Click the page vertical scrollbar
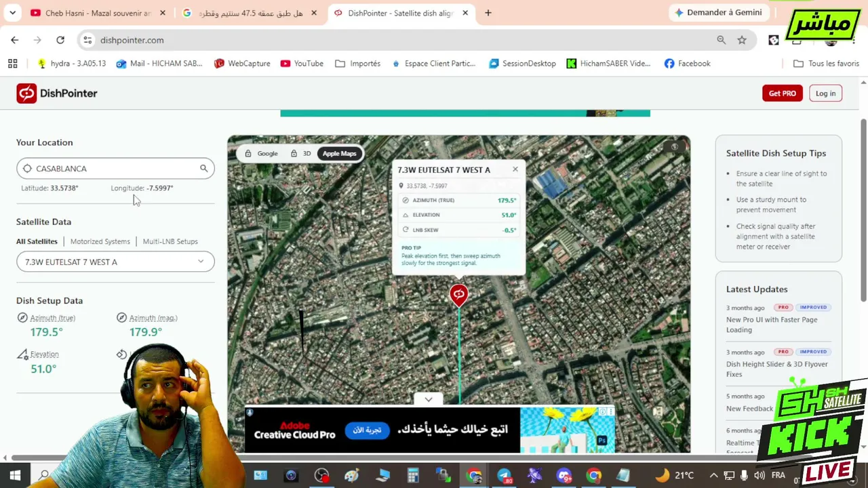Viewport: 868px width, 488px height. coord(863,210)
